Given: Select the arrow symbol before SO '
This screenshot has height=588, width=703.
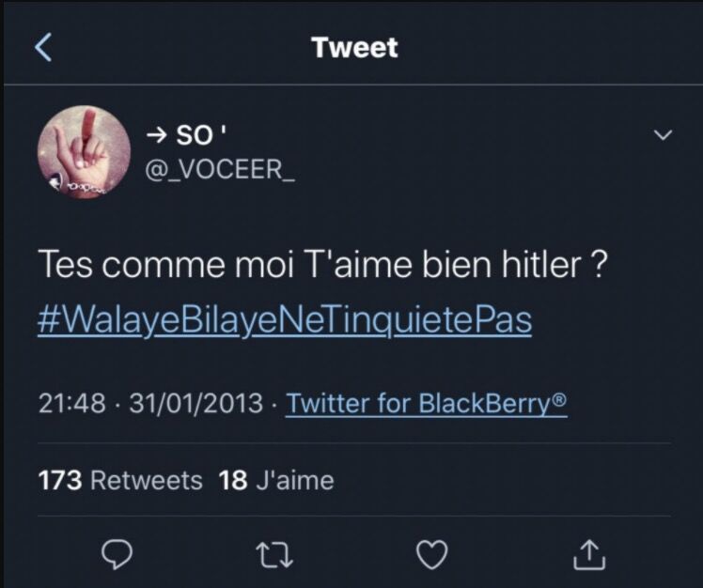Looking at the screenshot, I should pos(157,134).
